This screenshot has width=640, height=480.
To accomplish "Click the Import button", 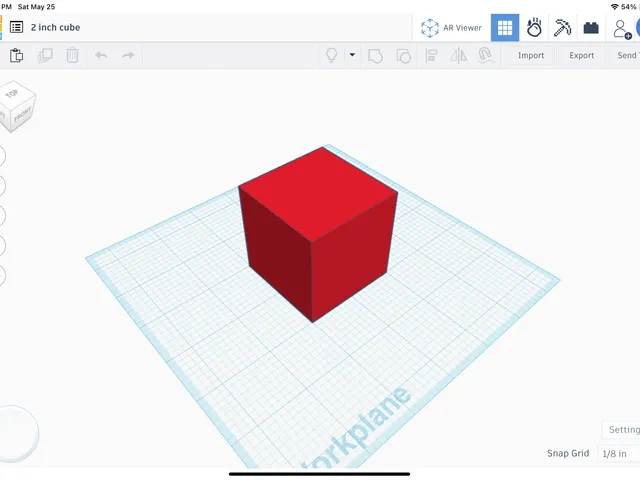I will [531, 55].
